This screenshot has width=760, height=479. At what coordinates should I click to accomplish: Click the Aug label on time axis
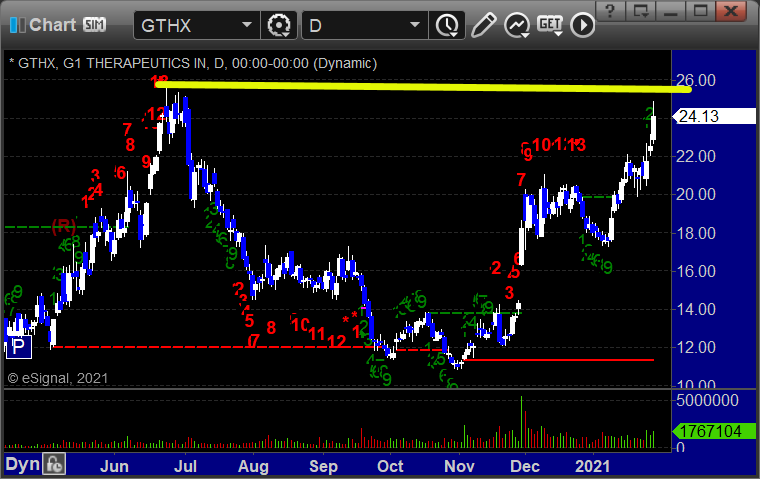253,466
